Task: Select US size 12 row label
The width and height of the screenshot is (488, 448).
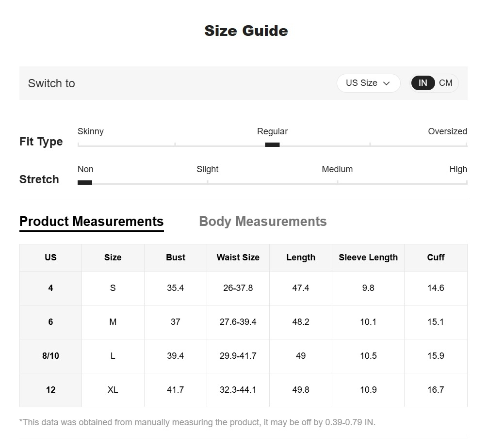Action: 51,390
